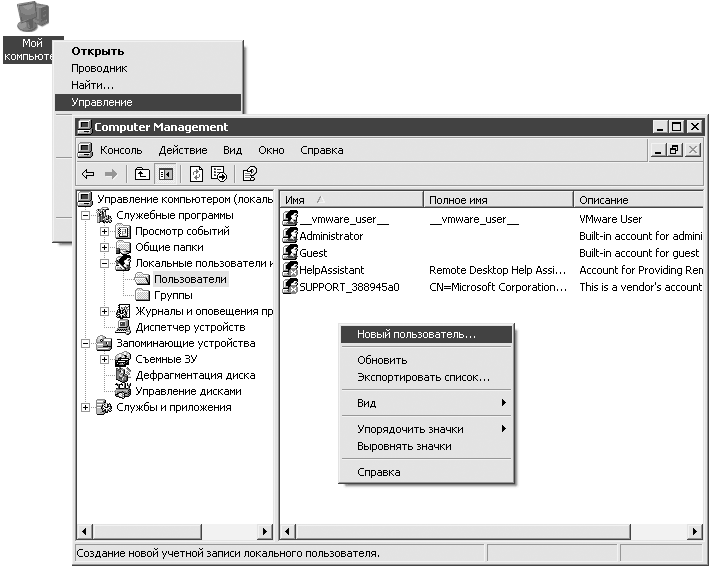Choose Открыть in desktop context menu

tap(148, 51)
